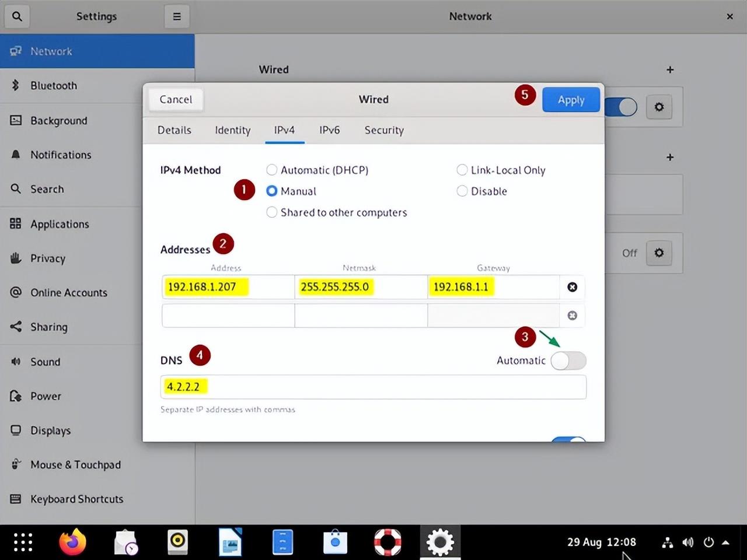Open the image document taskbar icon
Screen dimensions: 747x560
pos(230,542)
